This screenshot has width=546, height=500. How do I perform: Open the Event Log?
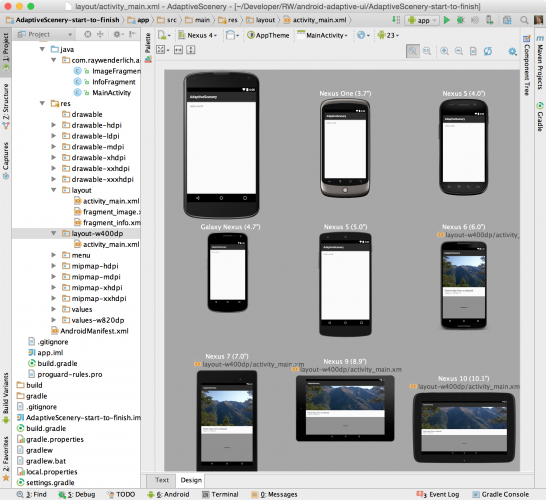click(438, 494)
